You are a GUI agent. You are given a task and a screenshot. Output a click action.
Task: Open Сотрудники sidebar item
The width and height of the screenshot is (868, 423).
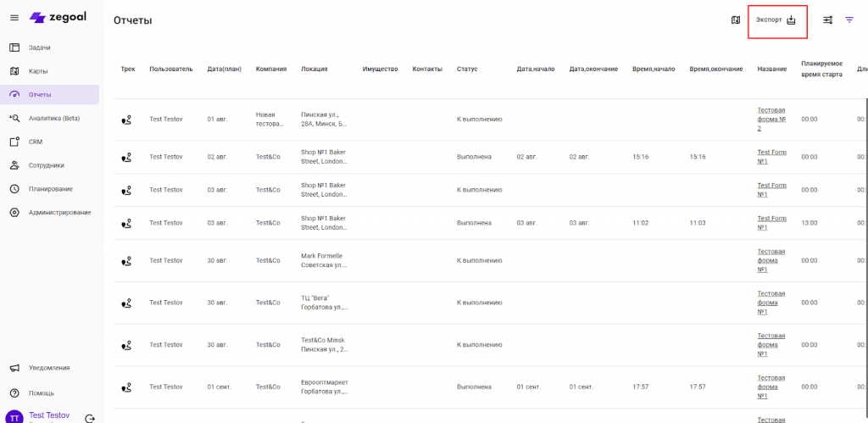[46, 165]
